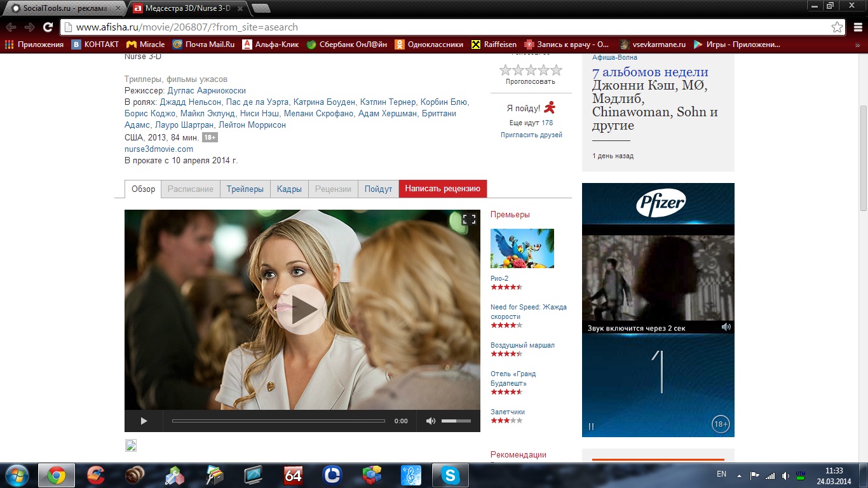The height and width of the screenshot is (488, 868).
Task: Open the Raiffeisen bookmark
Action: tap(494, 44)
